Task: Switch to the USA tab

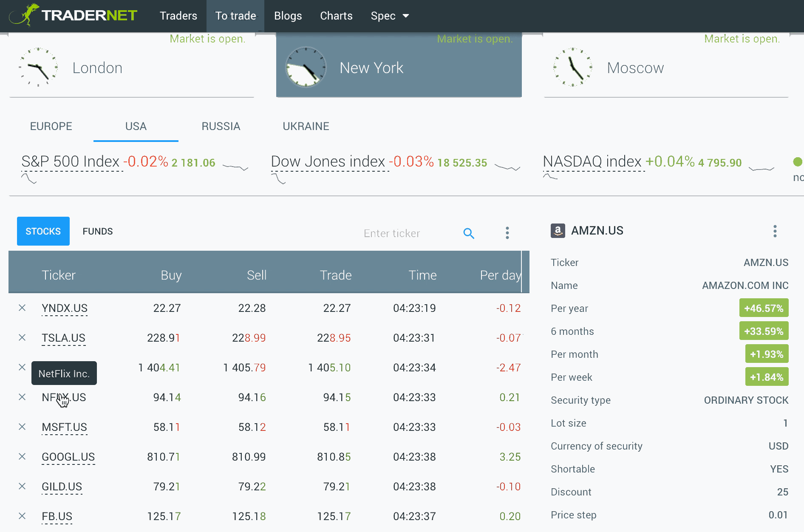Action: 136,126
